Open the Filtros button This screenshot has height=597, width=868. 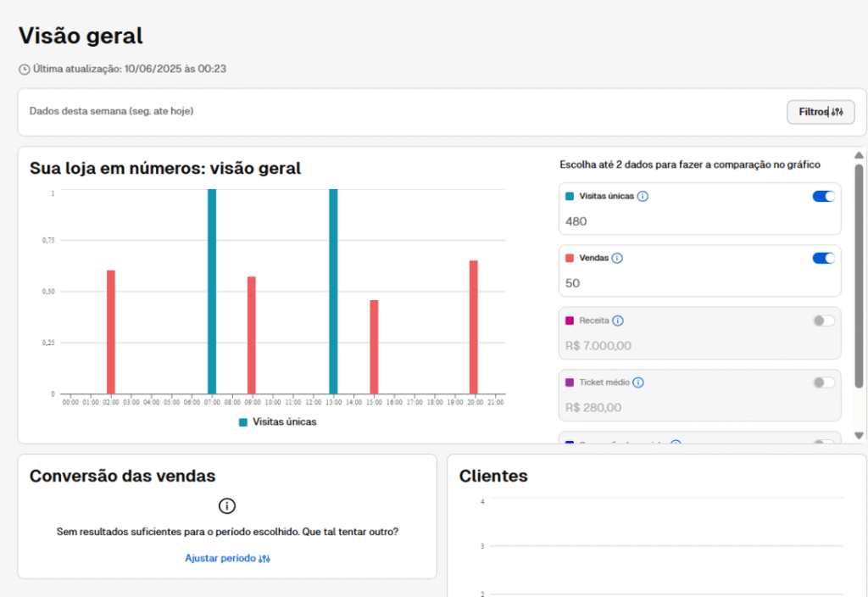pos(820,112)
